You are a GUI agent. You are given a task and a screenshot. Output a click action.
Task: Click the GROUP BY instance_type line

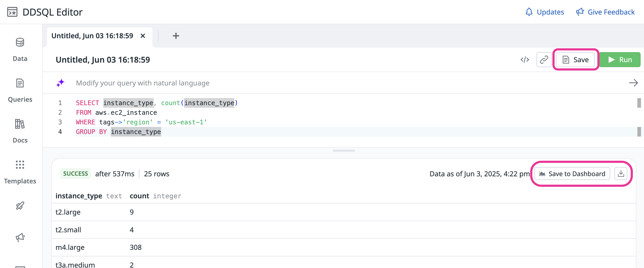(x=119, y=132)
